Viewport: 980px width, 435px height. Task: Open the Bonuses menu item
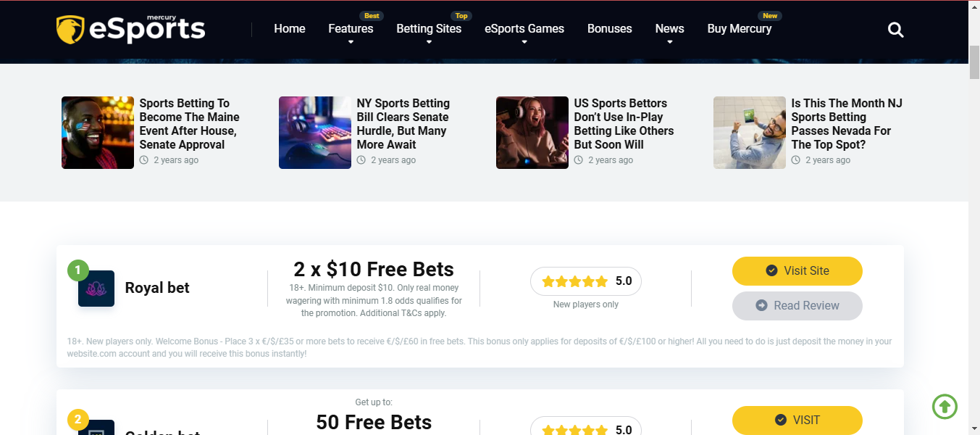(610, 29)
